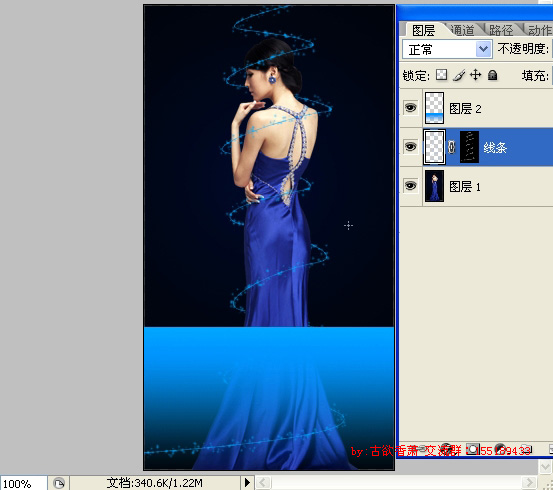Open the status bar info arrow menu

247,482
